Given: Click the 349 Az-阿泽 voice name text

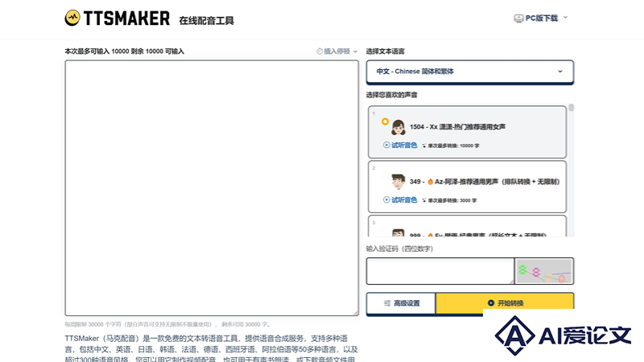Looking at the screenshot, I should pyautogui.click(x=485, y=182).
